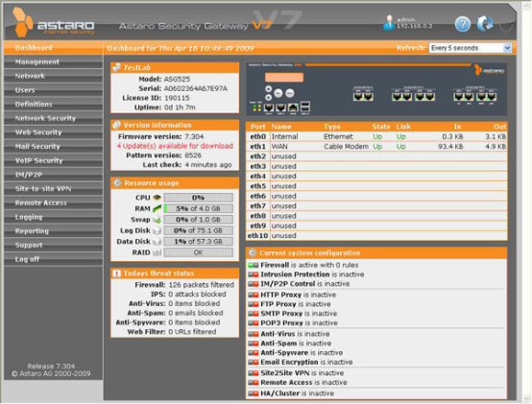Toggle the Anti-Spam status indicator
Viewport: 532px width, 404px height.
[254, 344]
